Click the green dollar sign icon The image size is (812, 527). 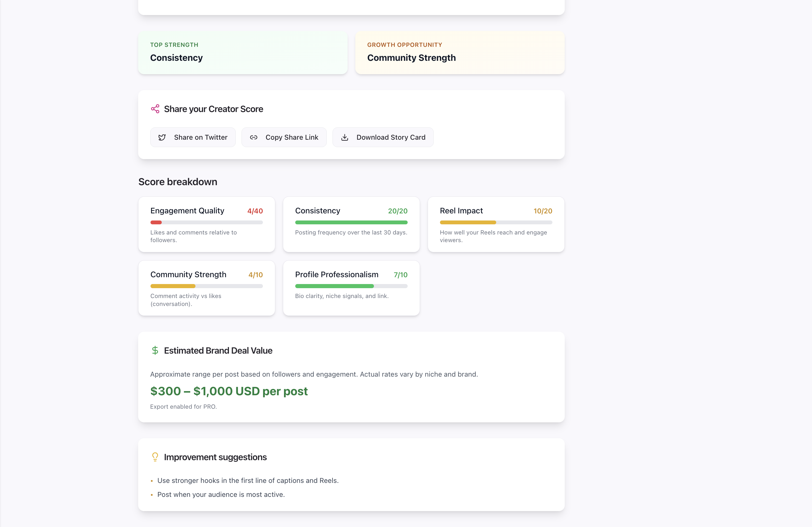click(x=155, y=350)
